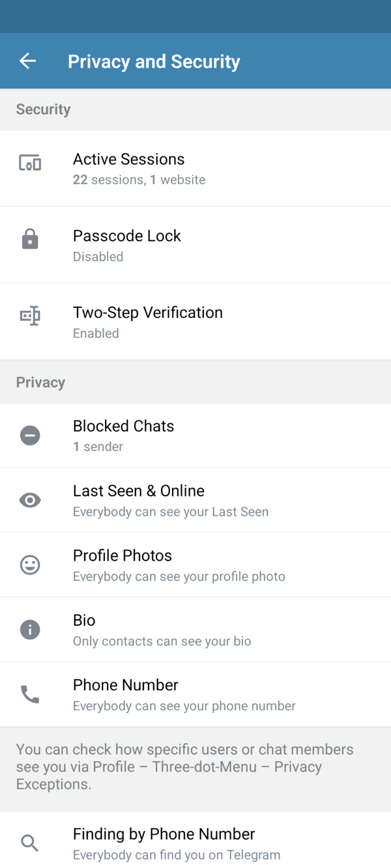Viewport: 391px width, 868px height.
Task: Open Active Sessions settings
Action: (195, 169)
